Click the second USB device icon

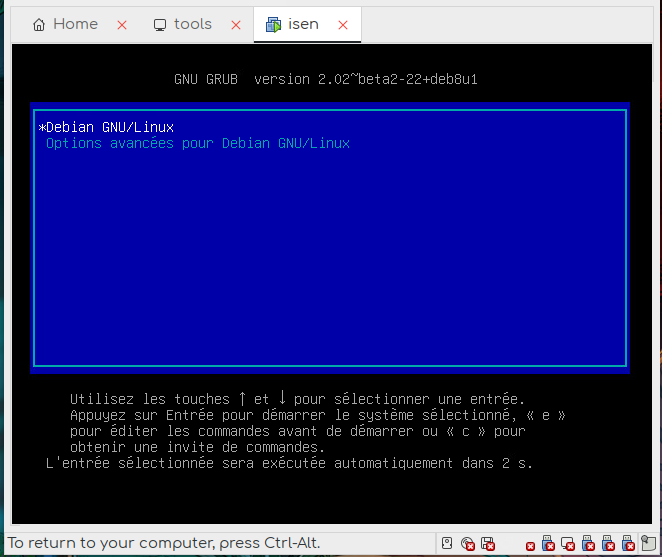588,543
